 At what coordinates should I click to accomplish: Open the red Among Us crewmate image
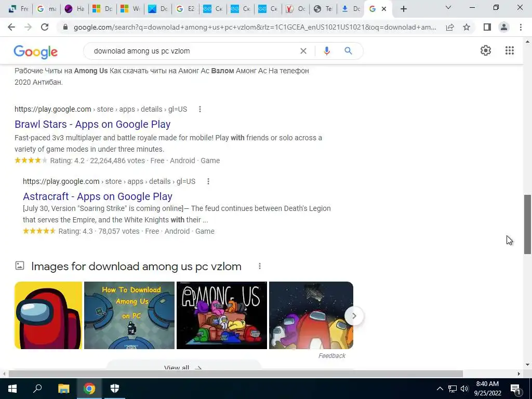[x=48, y=315]
